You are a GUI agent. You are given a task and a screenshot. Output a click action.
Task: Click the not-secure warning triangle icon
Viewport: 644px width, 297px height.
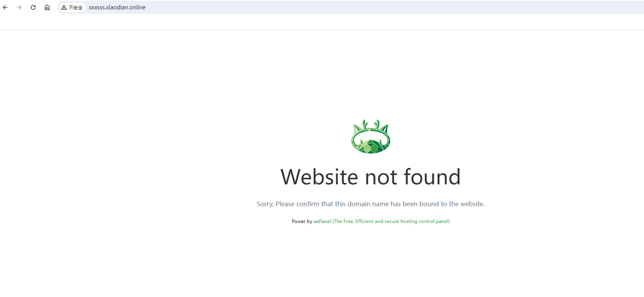[x=64, y=7]
